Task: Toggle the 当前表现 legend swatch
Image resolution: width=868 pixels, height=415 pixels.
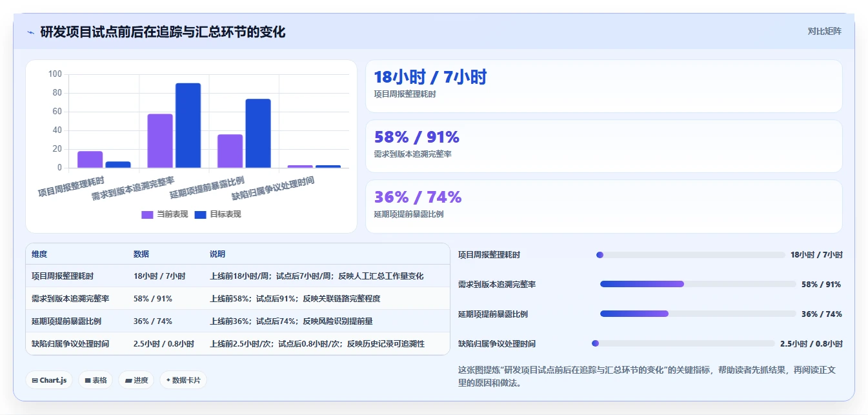Action: (x=147, y=214)
